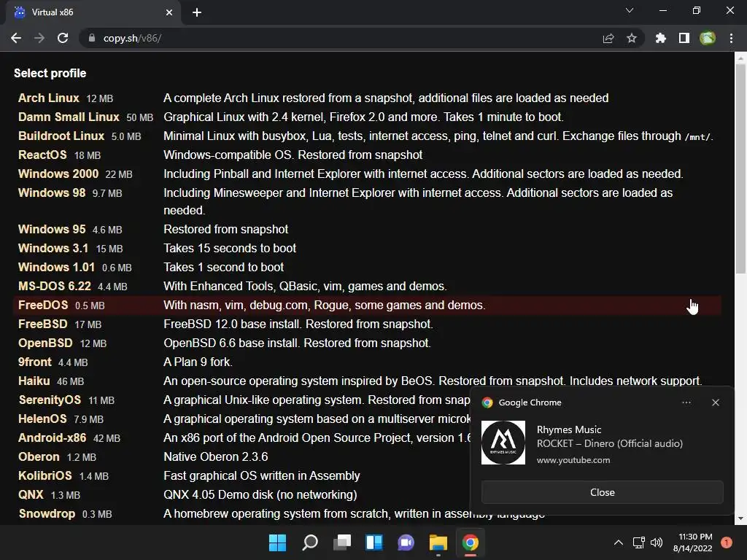Click 'ROCKET – Dinero (Official audio)' notification text
The height and width of the screenshot is (560, 747).
609,444
